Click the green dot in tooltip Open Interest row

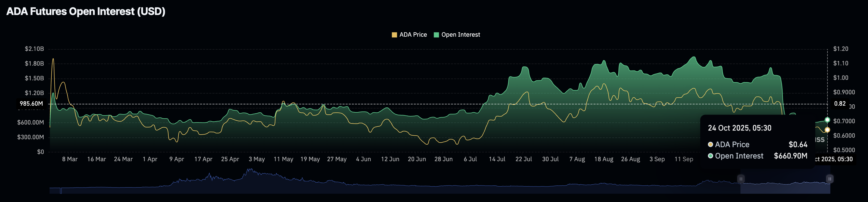[710, 156]
